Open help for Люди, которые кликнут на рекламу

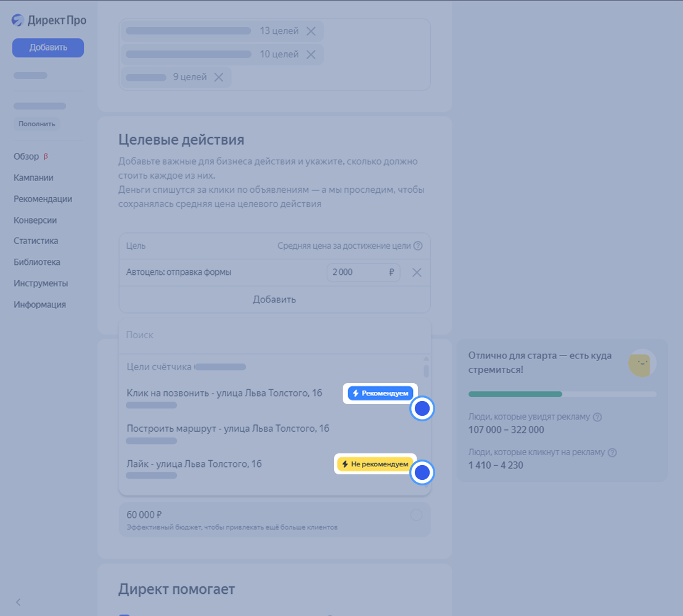[x=613, y=452]
